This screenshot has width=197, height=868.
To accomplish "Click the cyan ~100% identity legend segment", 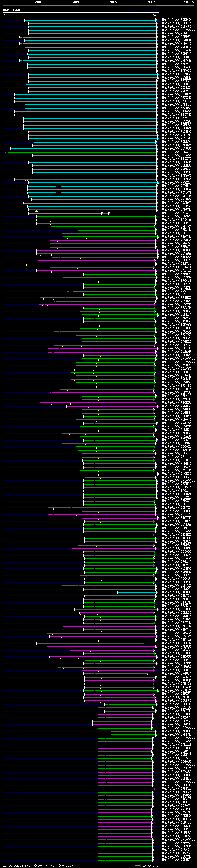I will 175,6.
